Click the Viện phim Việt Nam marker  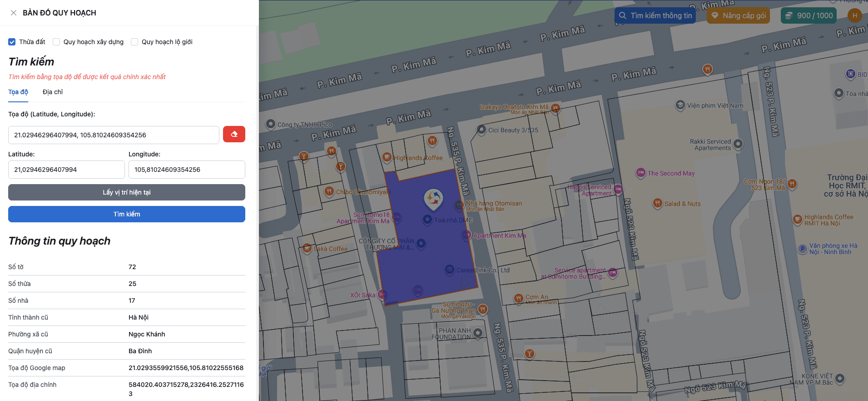[x=680, y=105]
